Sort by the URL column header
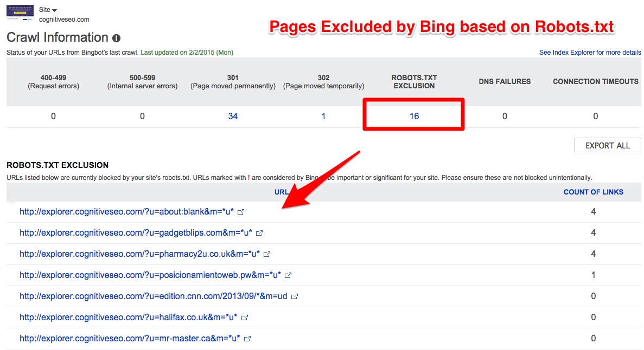 (282, 192)
